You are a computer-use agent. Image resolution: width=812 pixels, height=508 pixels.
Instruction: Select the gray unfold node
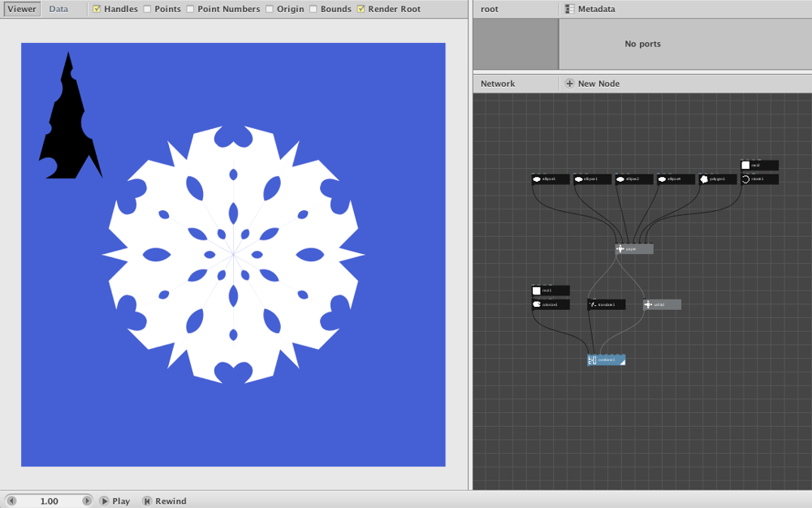[663, 304]
